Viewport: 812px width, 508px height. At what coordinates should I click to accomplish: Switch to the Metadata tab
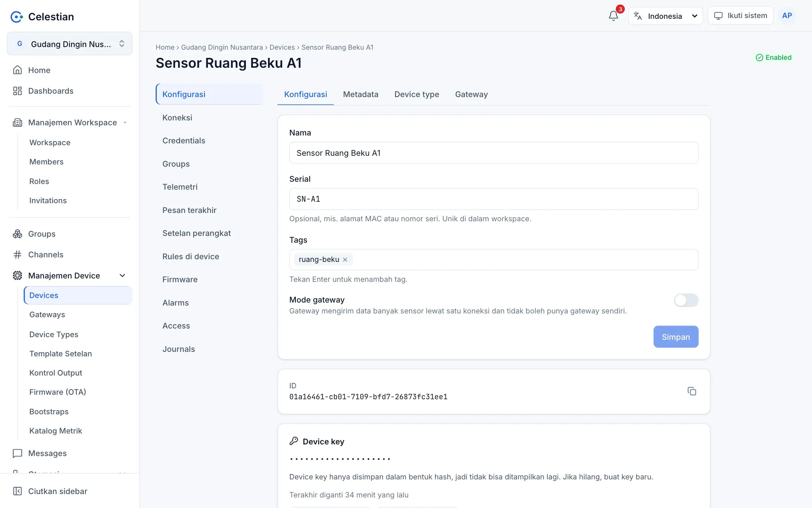point(361,94)
